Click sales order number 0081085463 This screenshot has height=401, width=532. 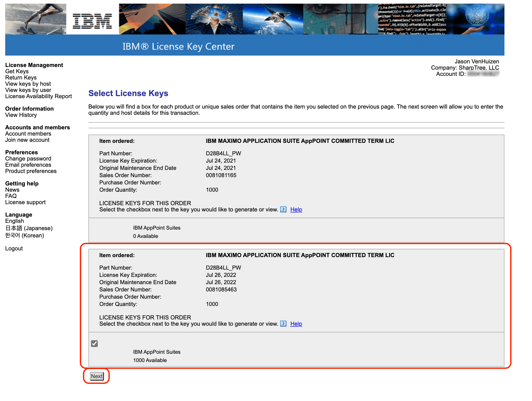click(221, 289)
